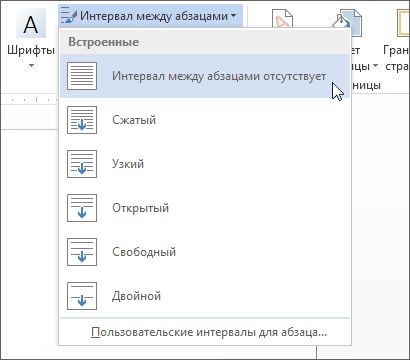Open the Шрифты (Fonts) button

[x=31, y=36]
